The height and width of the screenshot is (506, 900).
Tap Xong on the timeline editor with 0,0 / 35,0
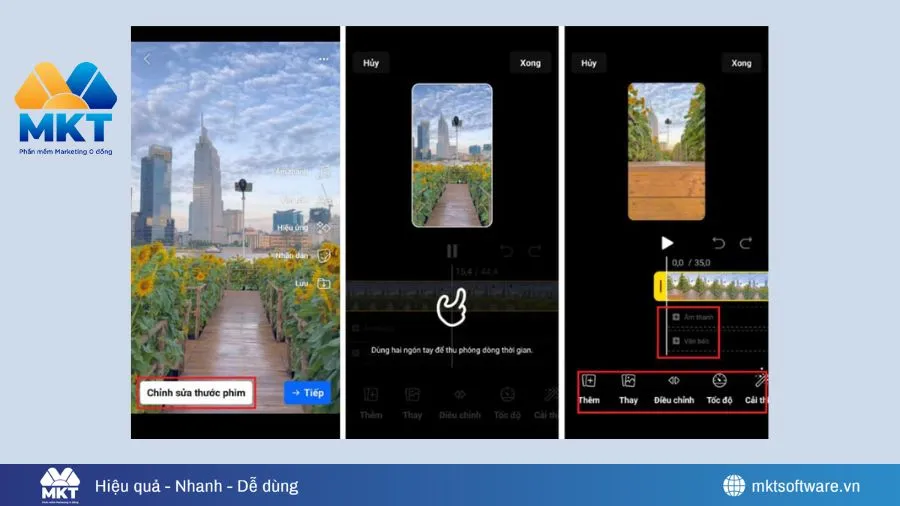coord(741,63)
